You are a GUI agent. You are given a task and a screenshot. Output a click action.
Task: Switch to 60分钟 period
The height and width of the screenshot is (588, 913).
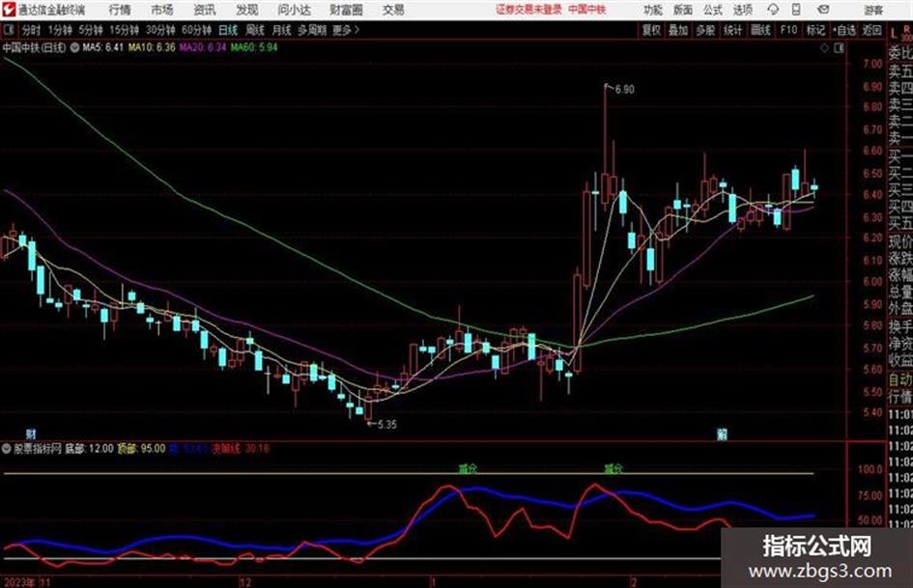196,30
